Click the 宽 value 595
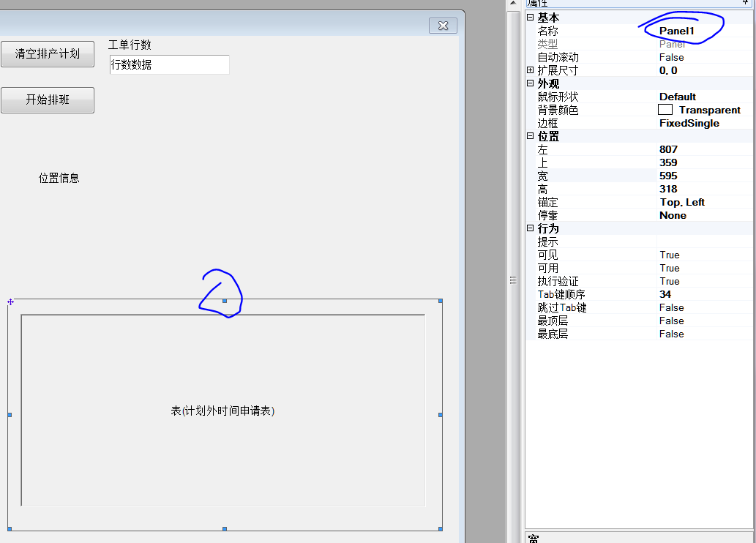This screenshot has height=543, width=756. 668,176
